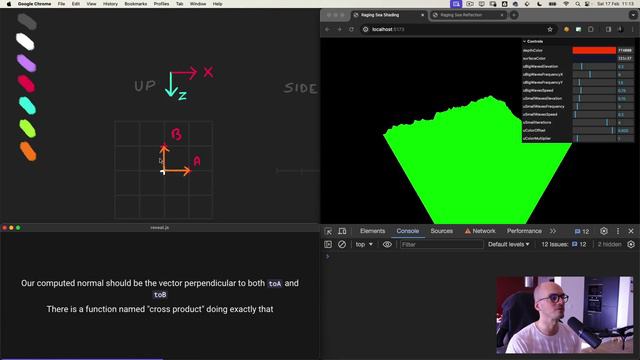This screenshot has height=360, width=640.
Task: Open the surfaceColor dark swatch
Action: point(594,58)
